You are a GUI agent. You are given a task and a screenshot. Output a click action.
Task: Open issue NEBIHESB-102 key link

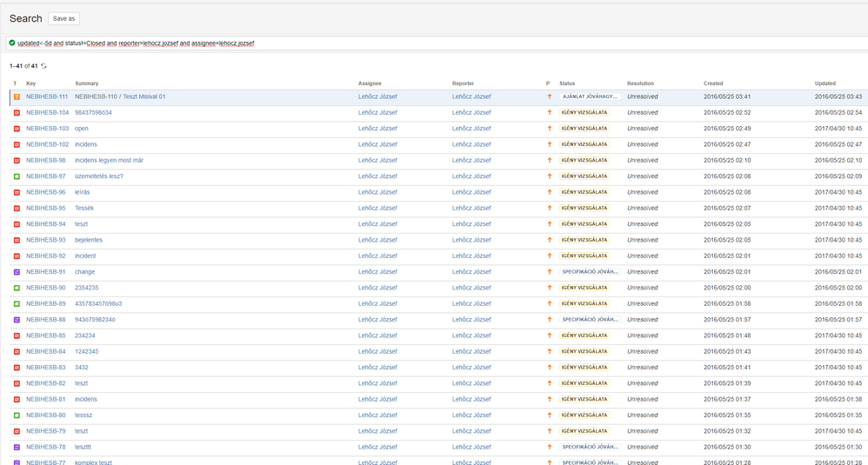[48, 144]
